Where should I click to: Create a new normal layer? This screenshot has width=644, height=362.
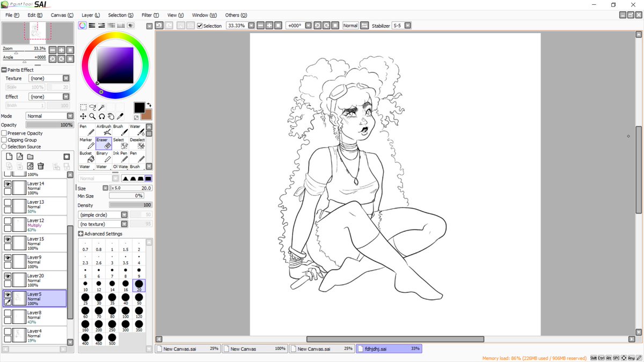[9, 157]
